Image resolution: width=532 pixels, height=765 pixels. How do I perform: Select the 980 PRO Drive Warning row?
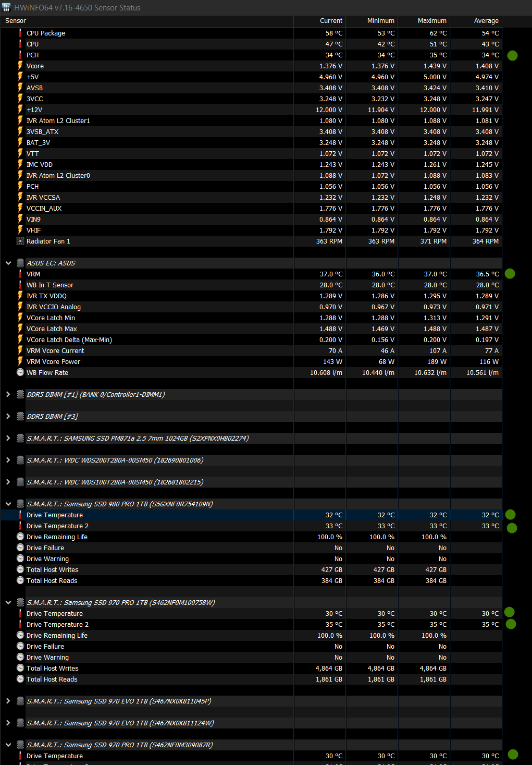tap(251, 558)
